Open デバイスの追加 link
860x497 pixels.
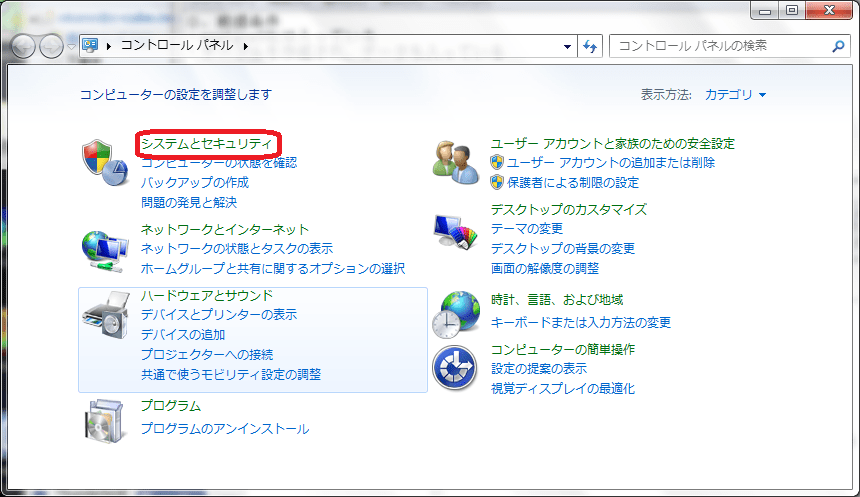(183, 334)
